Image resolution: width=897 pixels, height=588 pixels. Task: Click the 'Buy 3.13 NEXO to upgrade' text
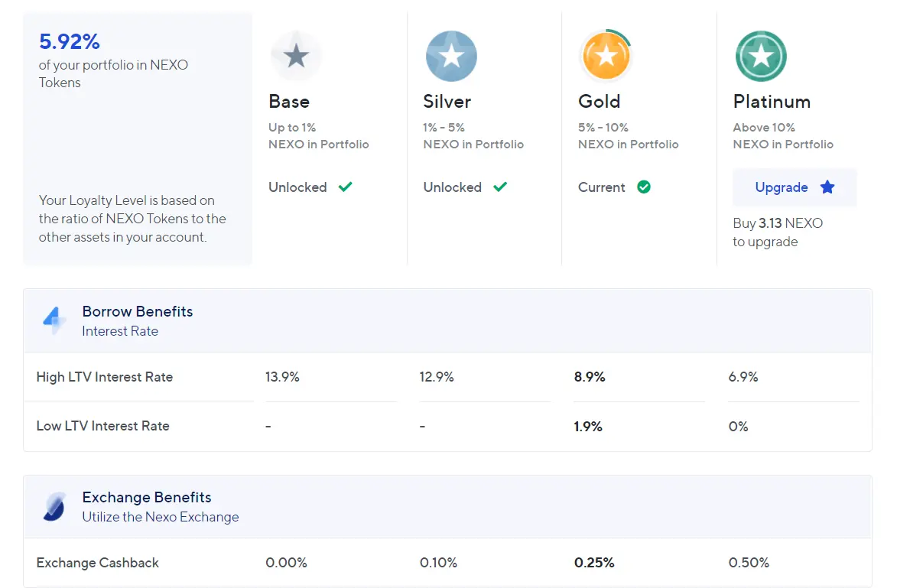(x=778, y=232)
